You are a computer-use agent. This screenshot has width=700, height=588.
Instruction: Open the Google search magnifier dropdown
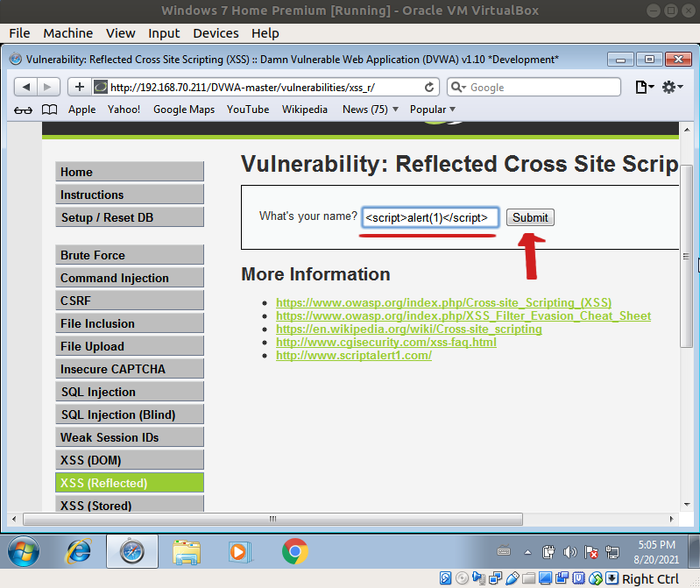(x=458, y=87)
